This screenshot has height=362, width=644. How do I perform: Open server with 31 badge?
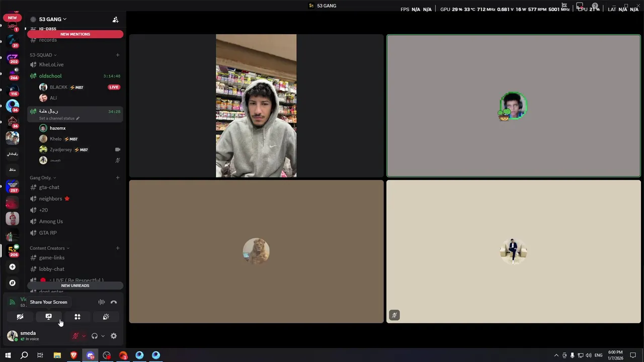[13, 42]
